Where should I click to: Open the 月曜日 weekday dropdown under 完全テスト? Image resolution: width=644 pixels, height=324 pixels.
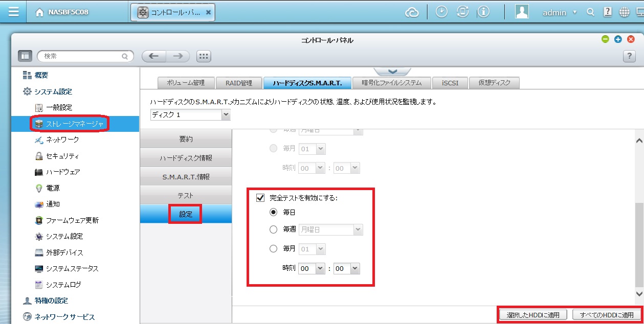point(331,230)
